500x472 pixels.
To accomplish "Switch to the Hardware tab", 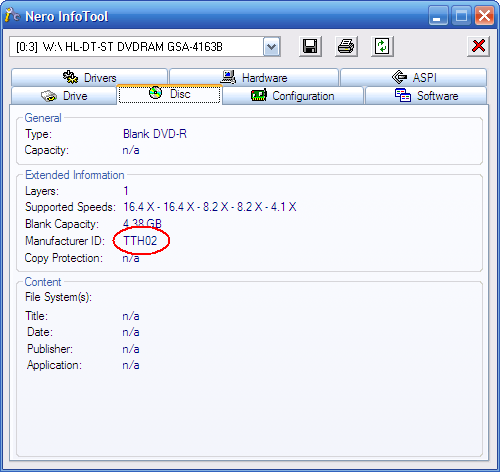I will click(254, 77).
